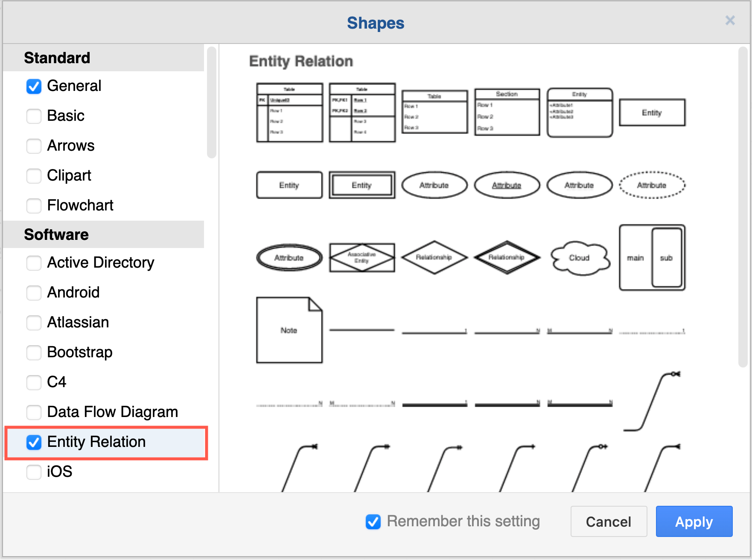
Task: Uncheck the General shape library
Action: (x=34, y=86)
